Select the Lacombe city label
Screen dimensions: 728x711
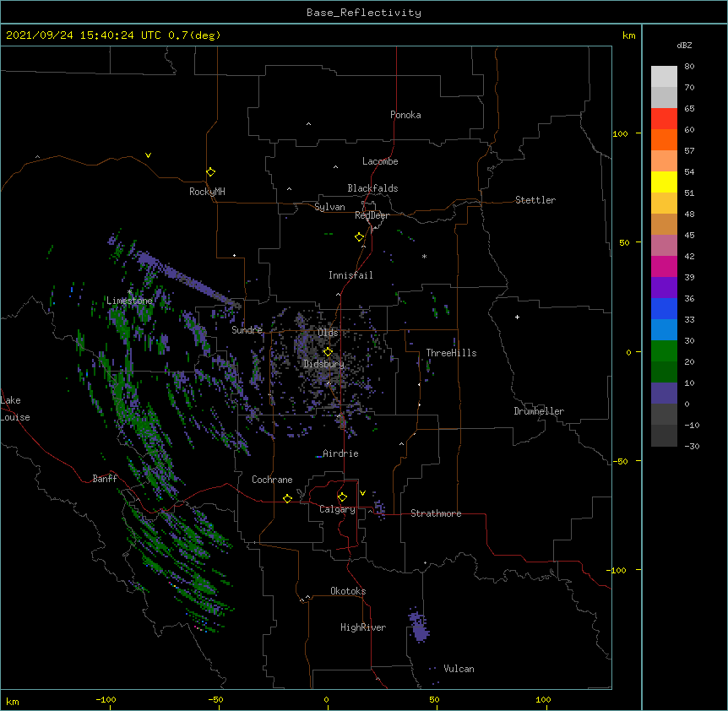pos(380,161)
